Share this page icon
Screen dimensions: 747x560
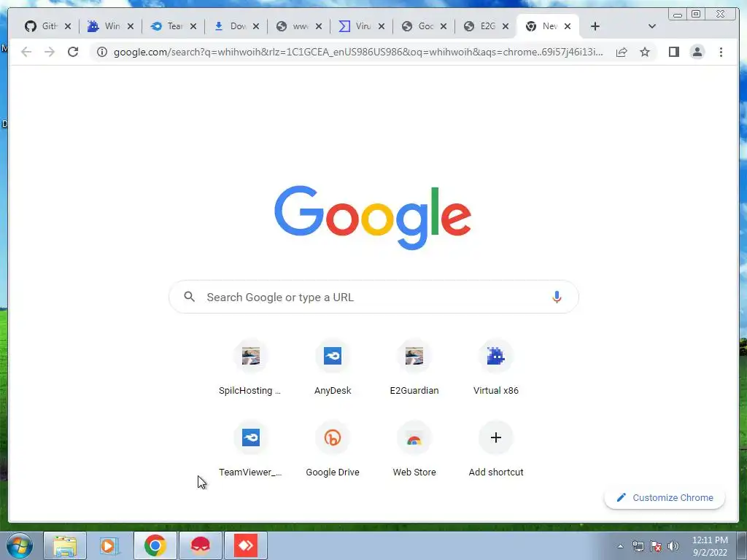point(622,52)
